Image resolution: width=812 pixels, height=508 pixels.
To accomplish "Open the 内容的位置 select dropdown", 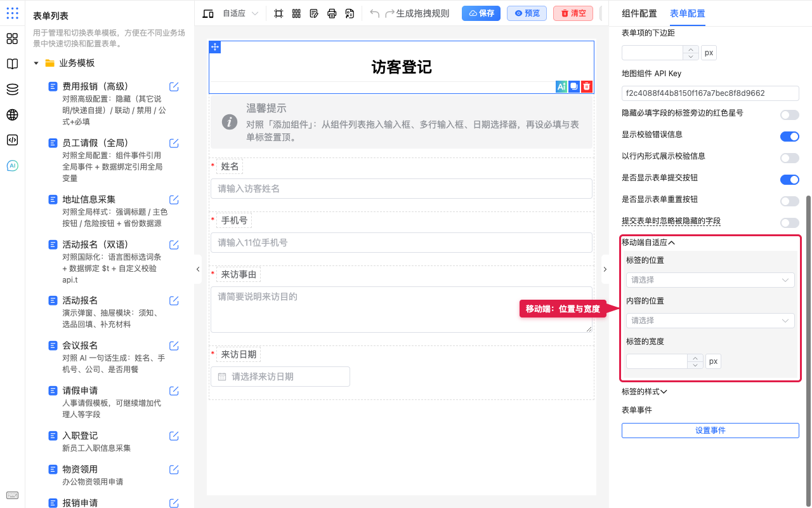I will (710, 320).
